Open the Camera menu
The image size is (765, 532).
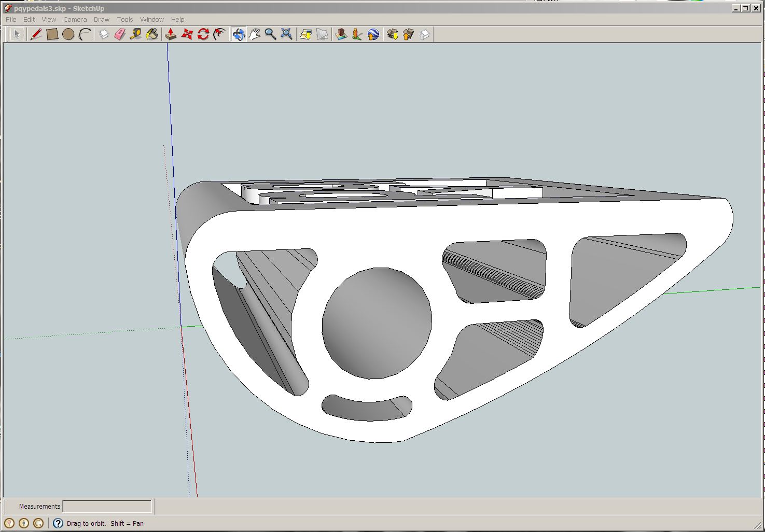point(75,19)
